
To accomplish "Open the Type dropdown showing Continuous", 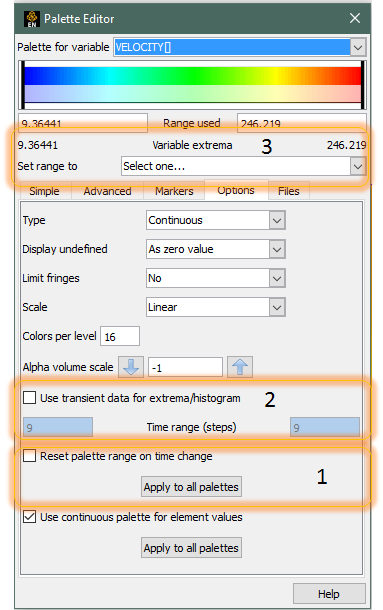I will click(x=277, y=220).
